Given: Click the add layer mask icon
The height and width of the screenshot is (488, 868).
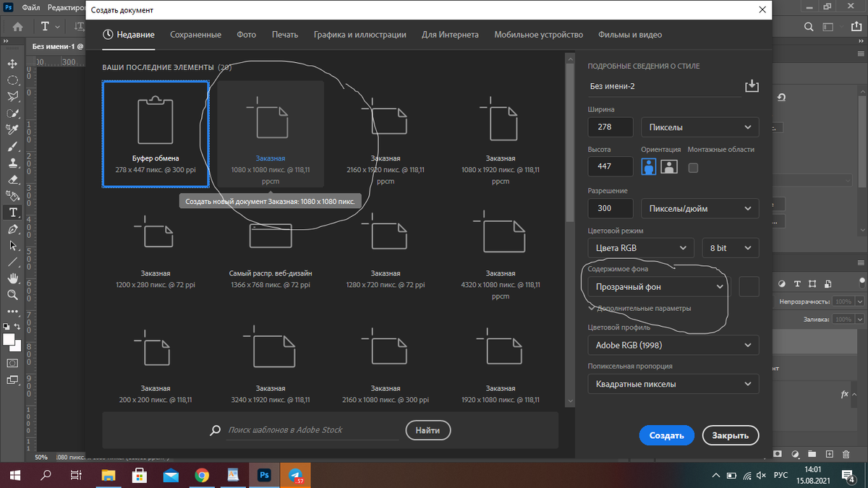Looking at the screenshot, I should [x=778, y=454].
